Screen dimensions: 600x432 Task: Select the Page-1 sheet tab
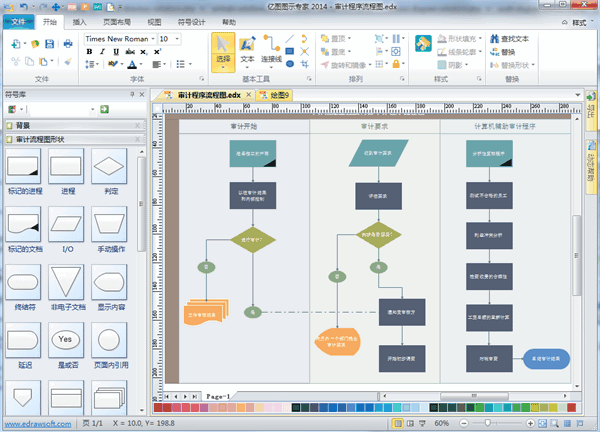[218, 396]
